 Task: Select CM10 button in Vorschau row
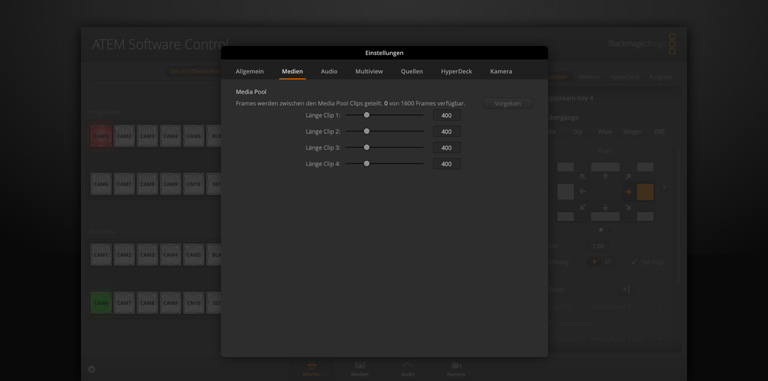(x=193, y=303)
